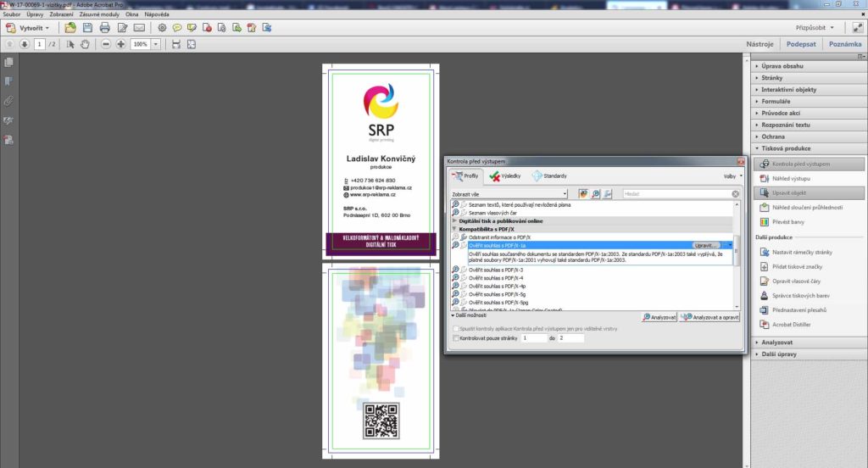
Task: Open the Nápověda menu
Action: click(157, 14)
